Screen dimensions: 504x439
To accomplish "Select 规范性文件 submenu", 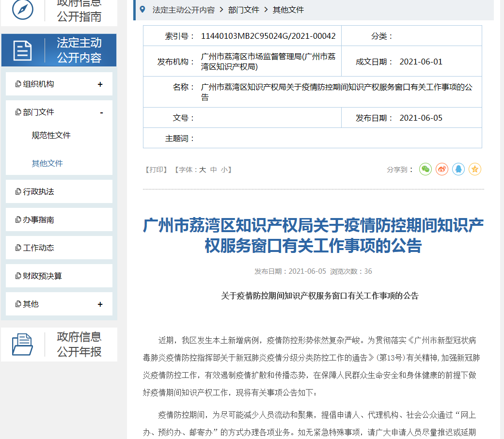I will point(51,135).
